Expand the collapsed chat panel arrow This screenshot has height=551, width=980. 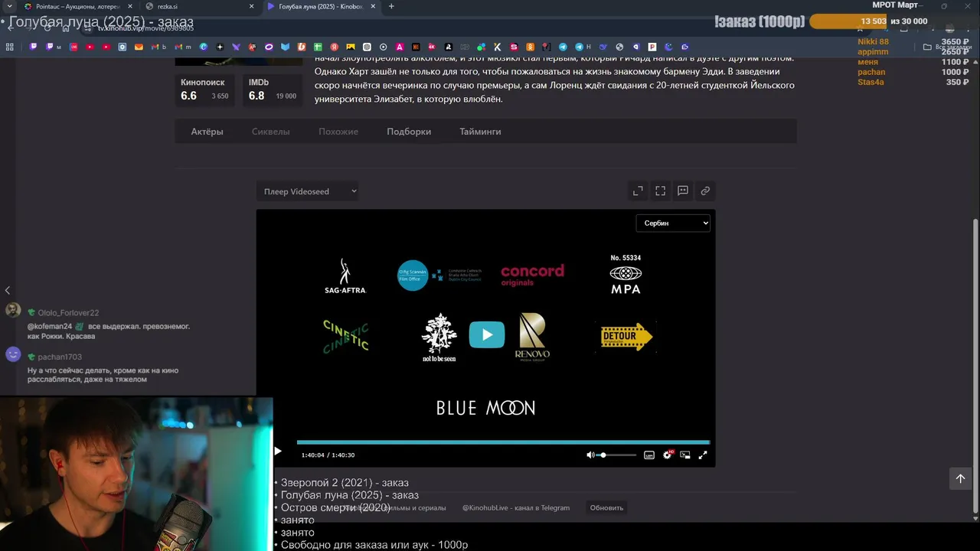pos(8,290)
